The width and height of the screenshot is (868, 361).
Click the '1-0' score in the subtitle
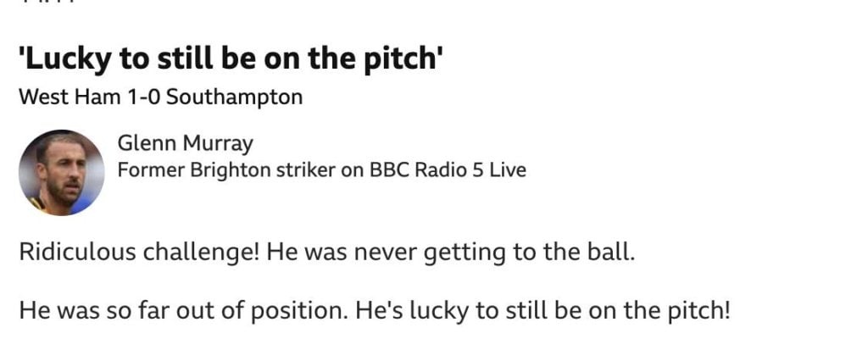pyautogui.click(x=143, y=97)
